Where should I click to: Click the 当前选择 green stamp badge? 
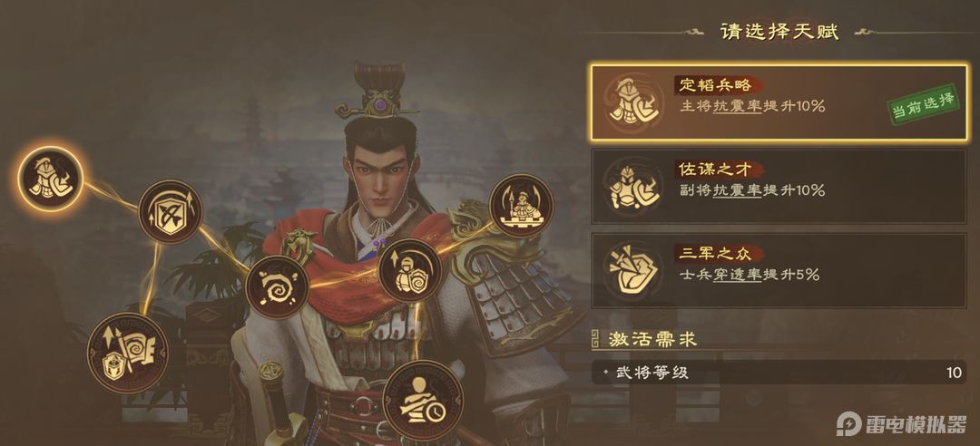(923, 106)
